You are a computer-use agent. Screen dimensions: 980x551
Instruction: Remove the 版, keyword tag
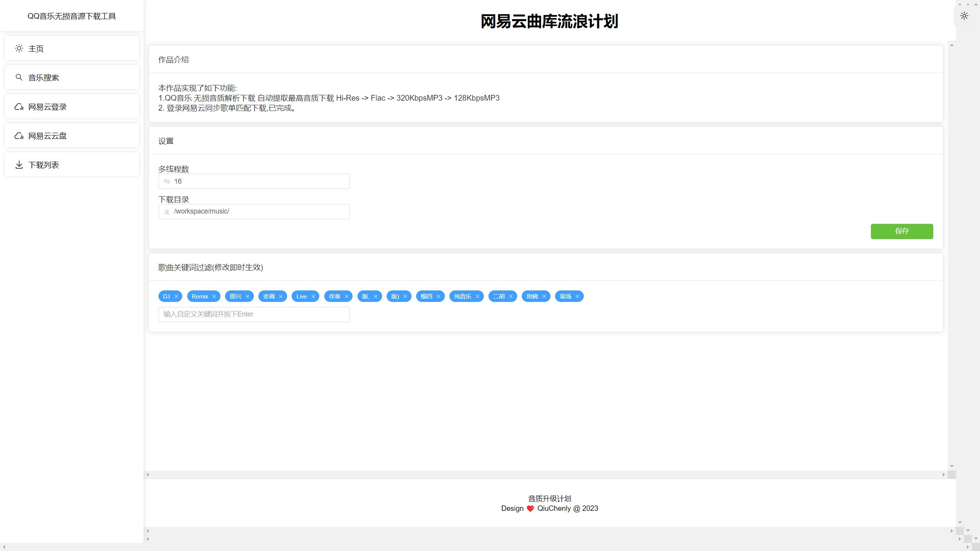click(x=376, y=297)
